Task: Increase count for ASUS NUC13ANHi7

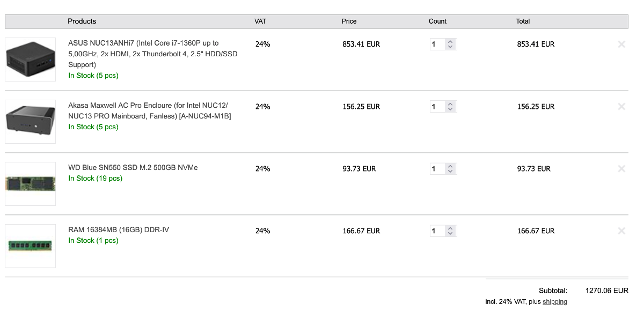Action: (x=450, y=42)
